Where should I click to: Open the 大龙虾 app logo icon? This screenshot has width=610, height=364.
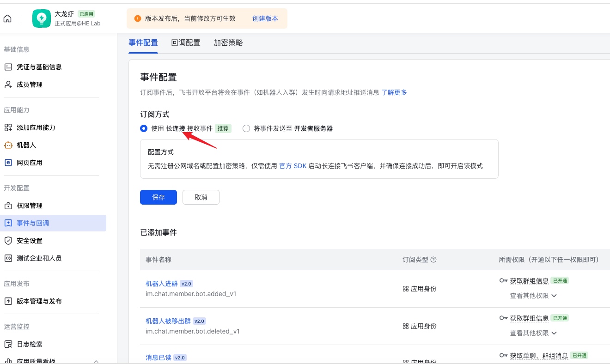42,18
